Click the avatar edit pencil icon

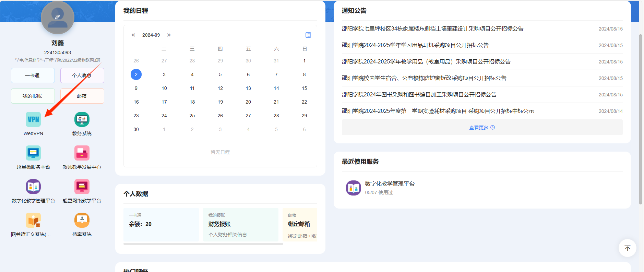pyautogui.click(x=58, y=17)
